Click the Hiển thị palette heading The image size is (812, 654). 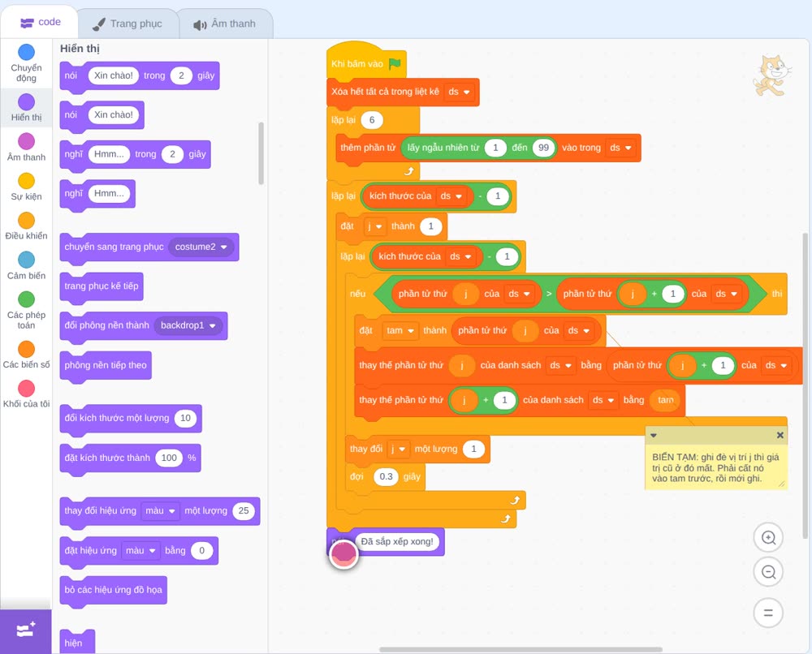click(80, 49)
